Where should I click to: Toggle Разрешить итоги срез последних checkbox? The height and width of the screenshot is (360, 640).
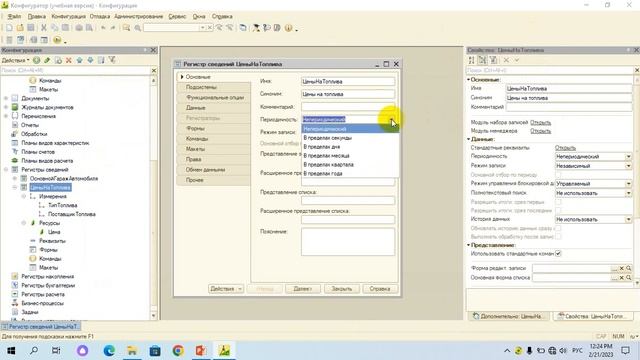(x=558, y=210)
